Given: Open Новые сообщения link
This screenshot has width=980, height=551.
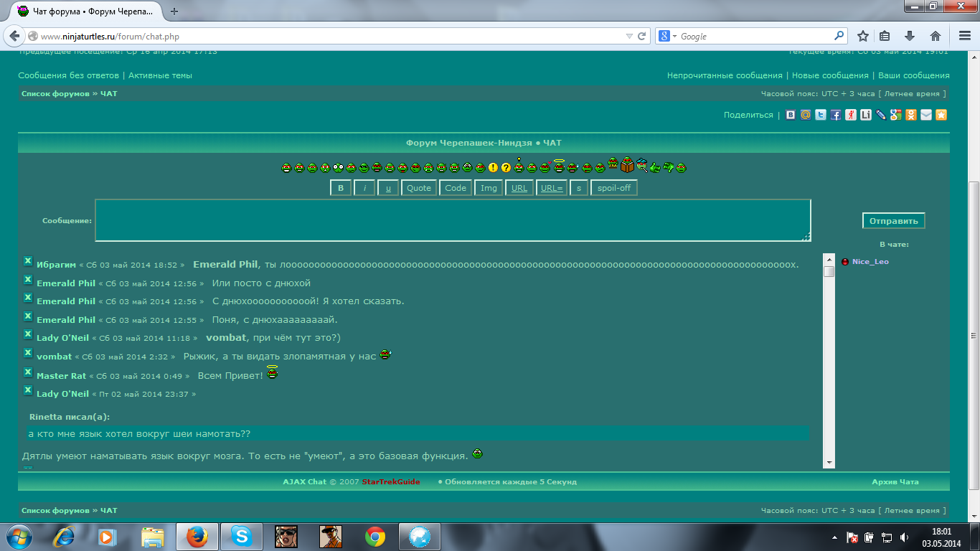Looking at the screenshot, I should [x=830, y=75].
